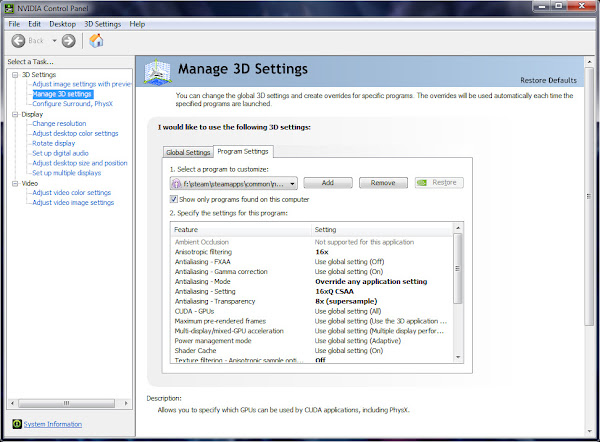Switch to Global Settings tab
The height and width of the screenshot is (442, 600).
point(188,152)
